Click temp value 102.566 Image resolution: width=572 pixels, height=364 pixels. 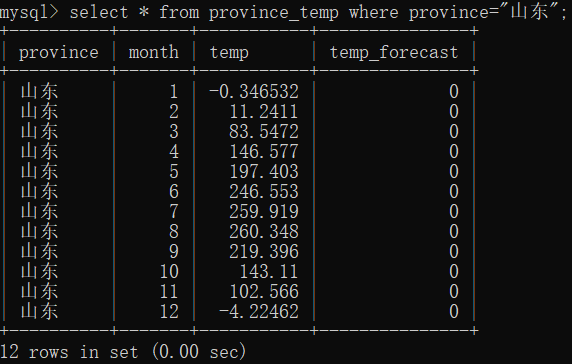(264, 292)
